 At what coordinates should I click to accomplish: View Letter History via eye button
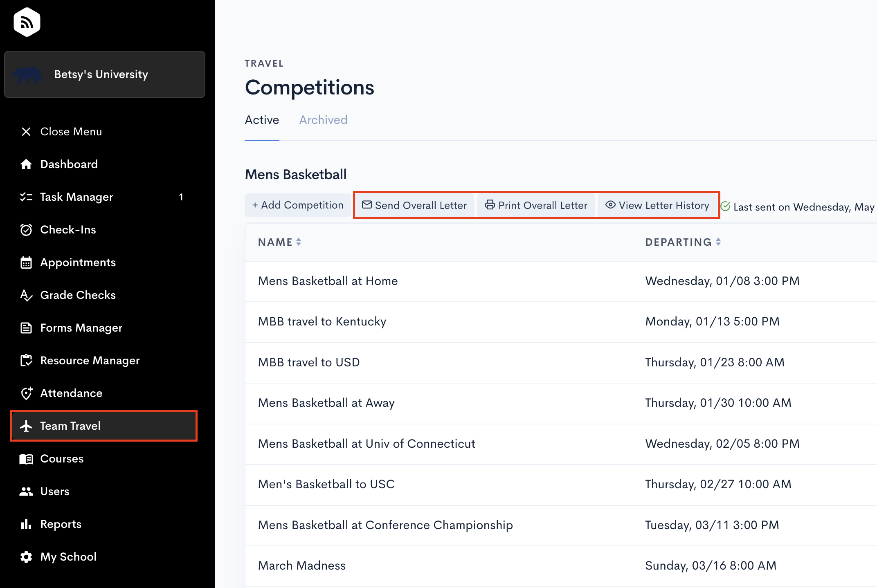pyautogui.click(x=657, y=205)
